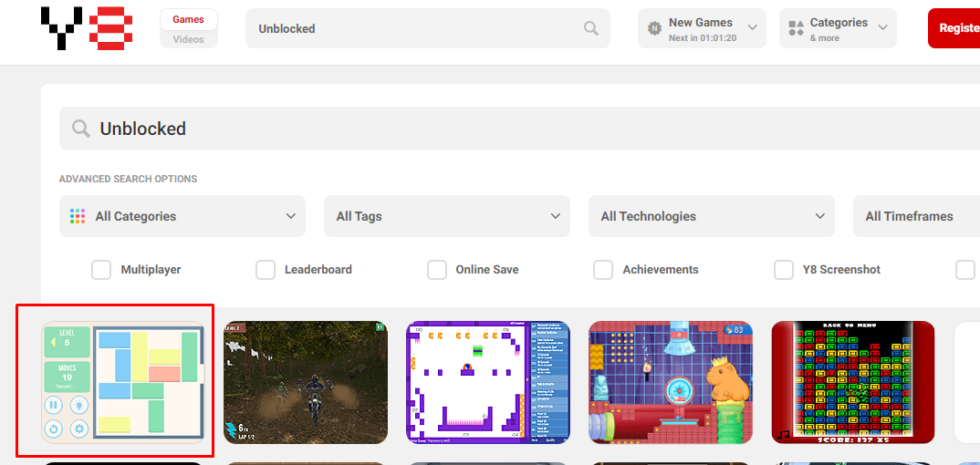Click the magnifier icon beside large Unblocked field

80,129
